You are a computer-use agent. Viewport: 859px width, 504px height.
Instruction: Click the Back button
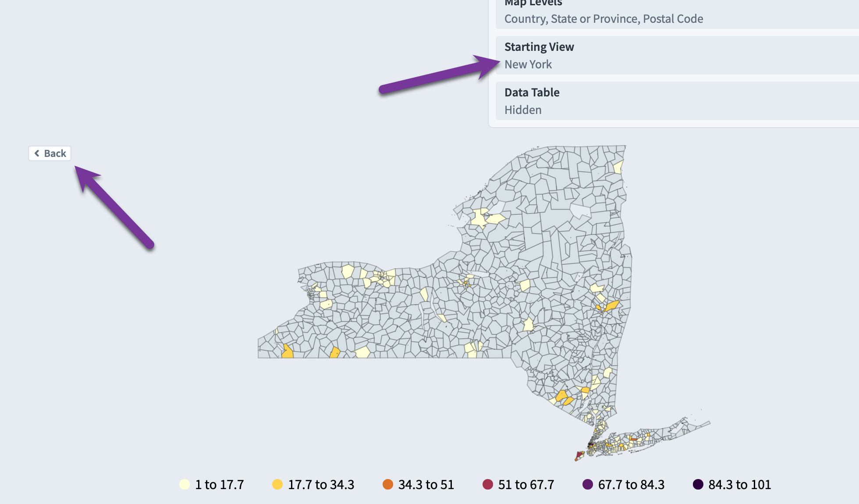tap(50, 153)
